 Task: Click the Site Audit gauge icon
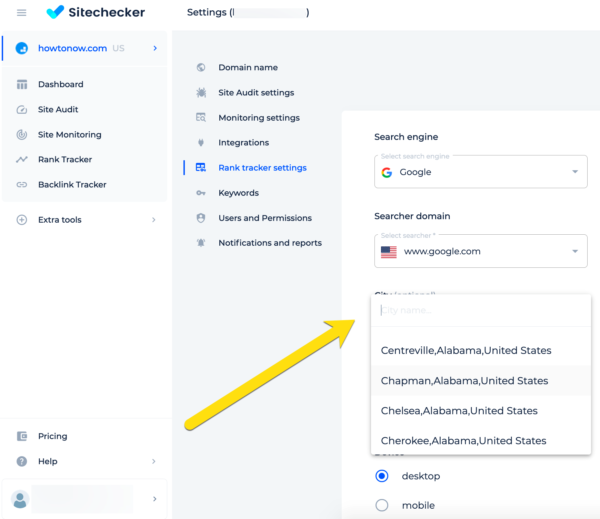click(x=22, y=109)
